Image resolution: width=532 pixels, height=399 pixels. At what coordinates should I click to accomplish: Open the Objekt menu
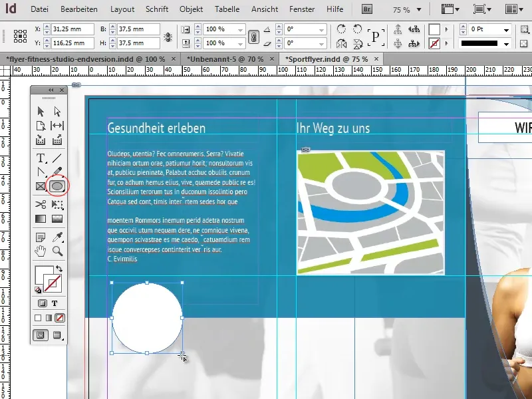coord(191,9)
